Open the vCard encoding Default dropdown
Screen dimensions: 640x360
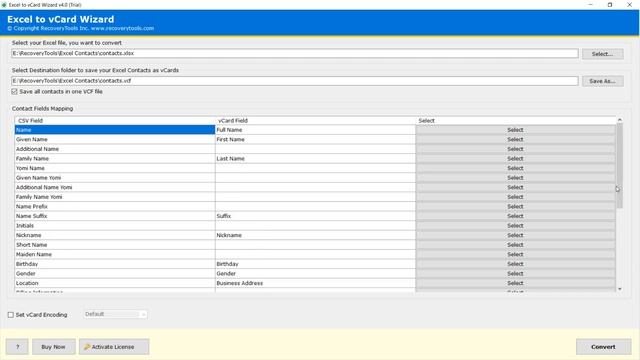tap(116, 314)
